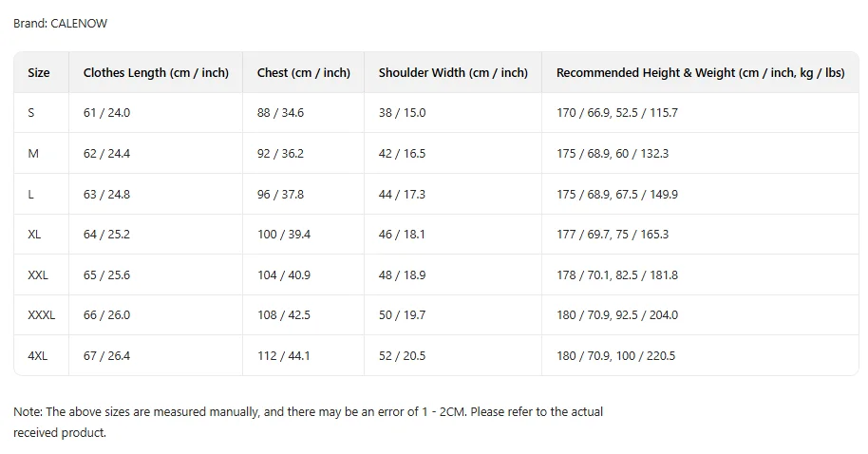The height and width of the screenshot is (454, 868).
Task: Click the size M row label
Action: click(x=33, y=154)
